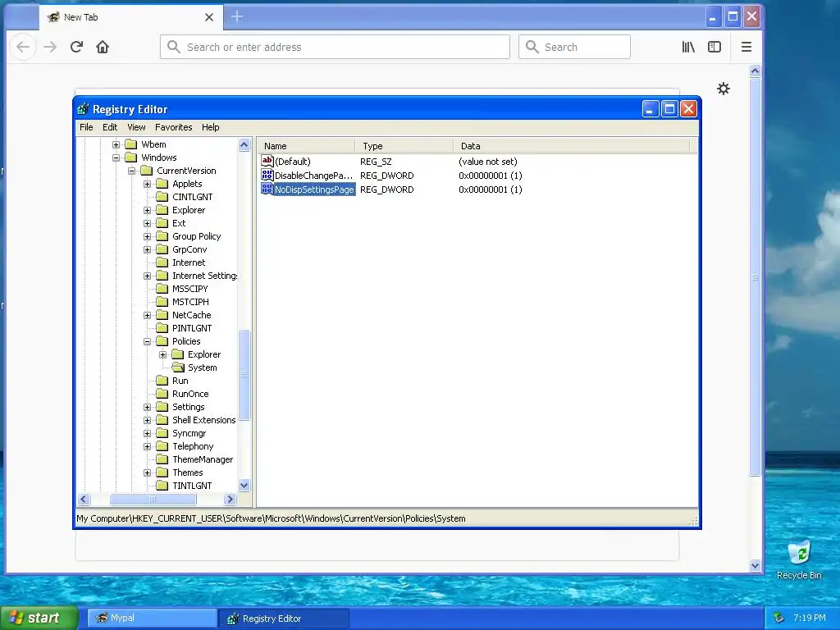Expand the Applets registry key
This screenshot has width=840, height=630.
click(147, 184)
